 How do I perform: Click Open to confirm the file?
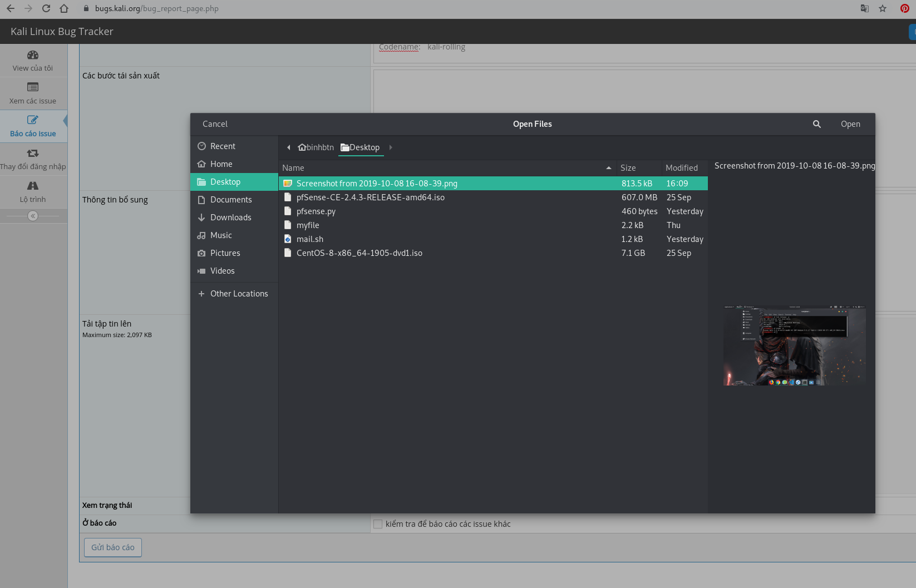pyautogui.click(x=850, y=124)
